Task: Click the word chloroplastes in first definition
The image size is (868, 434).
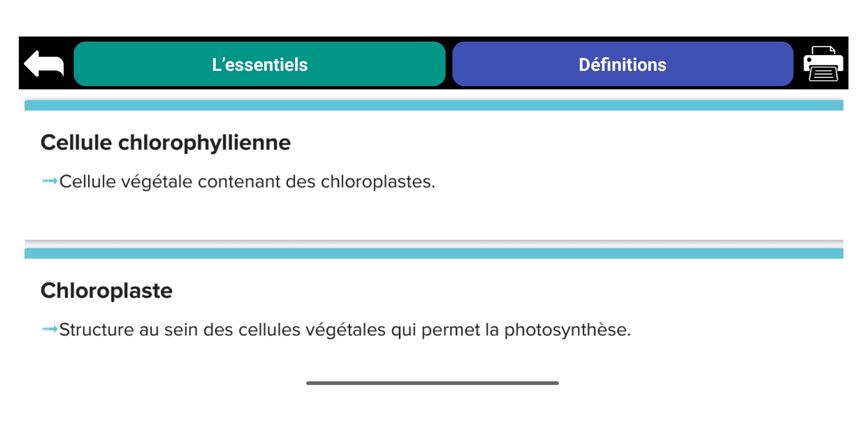Action: click(378, 182)
